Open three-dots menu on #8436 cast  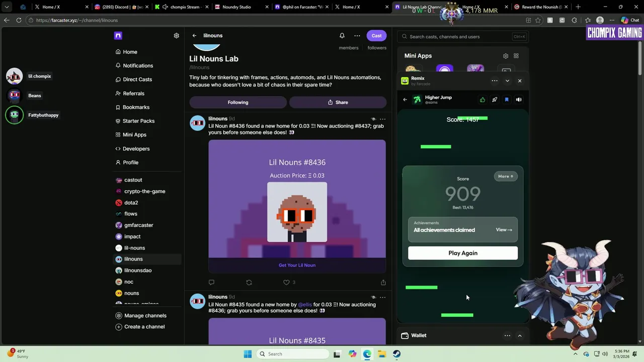[382, 119]
